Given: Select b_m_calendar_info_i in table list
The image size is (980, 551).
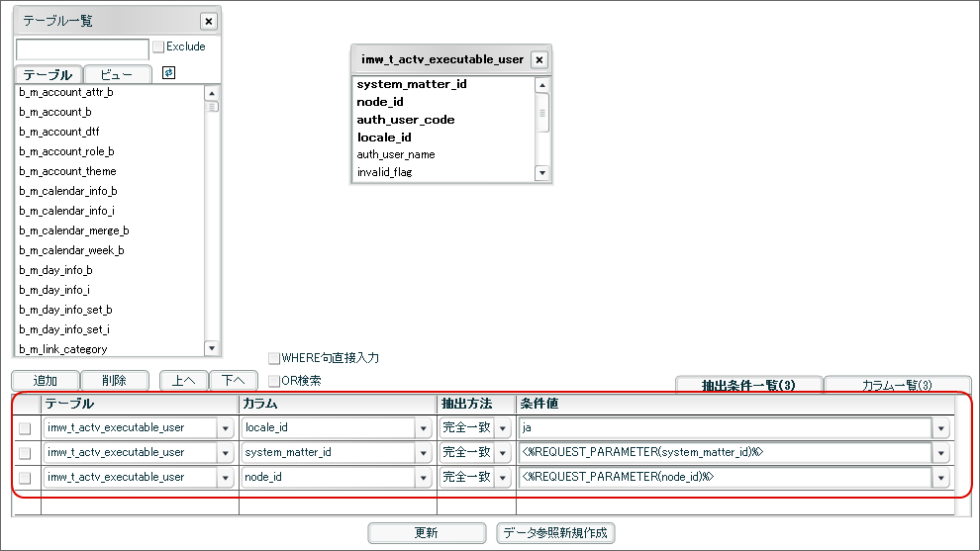Looking at the screenshot, I should point(67,211).
